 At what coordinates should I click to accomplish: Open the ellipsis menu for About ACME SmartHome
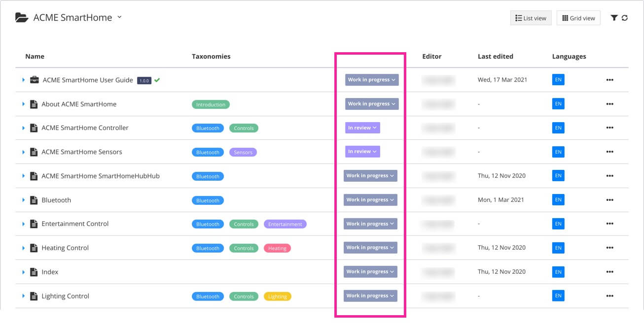click(x=610, y=104)
